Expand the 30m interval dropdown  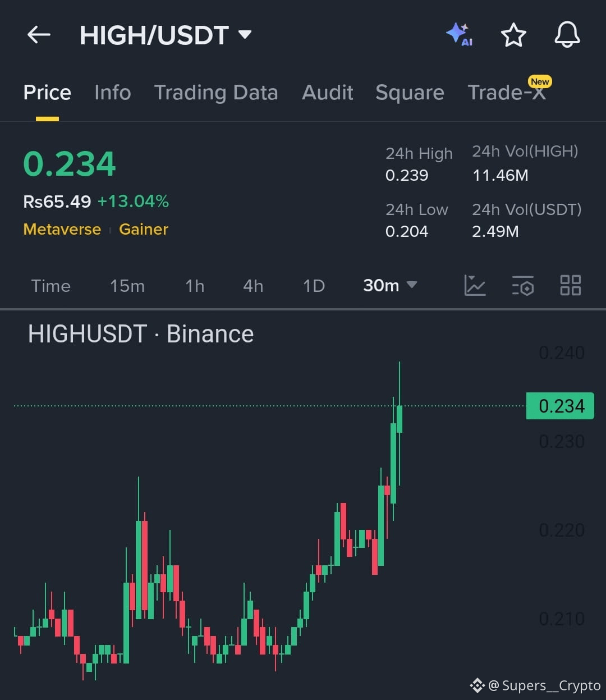click(389, 286)
